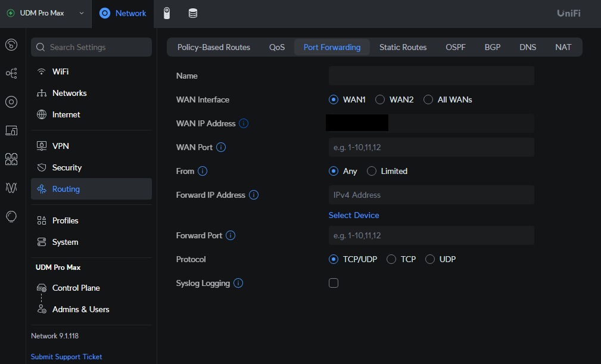Open Profiles settings in sidebar
This screenshot has width=601, height=364.
coord(91,220)
